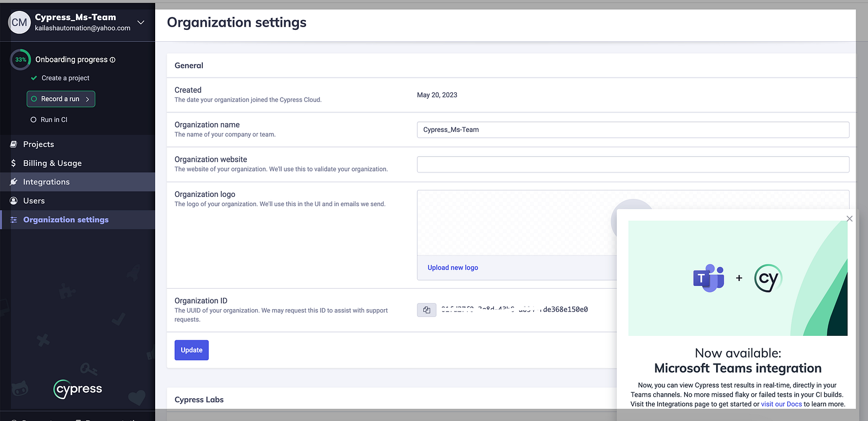
Task: Open the Run in CI step
Action: pos(54,120)
